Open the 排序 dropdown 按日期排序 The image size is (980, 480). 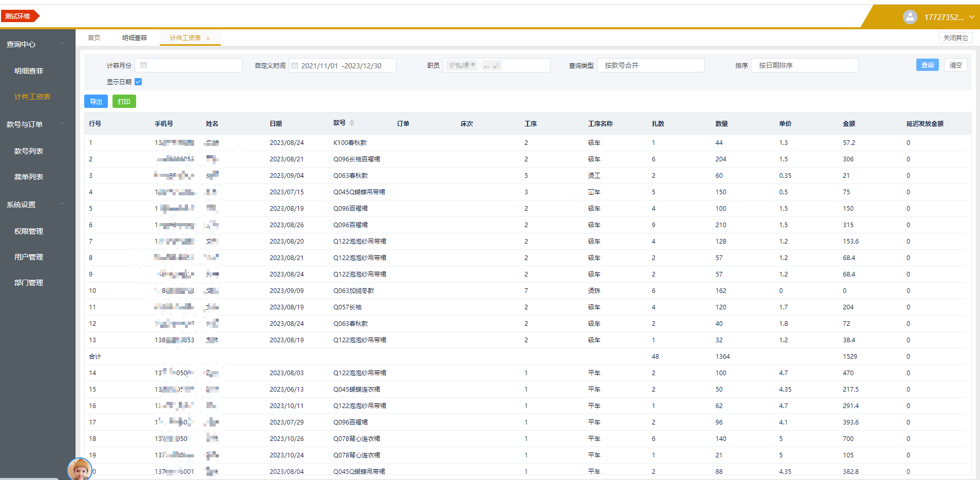coord(804,65)
